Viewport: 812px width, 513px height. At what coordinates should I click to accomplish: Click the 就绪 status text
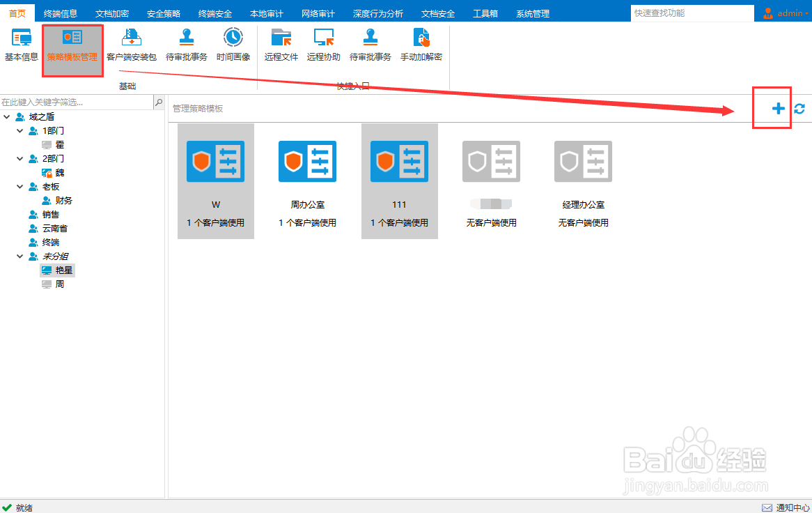(24, 508)
